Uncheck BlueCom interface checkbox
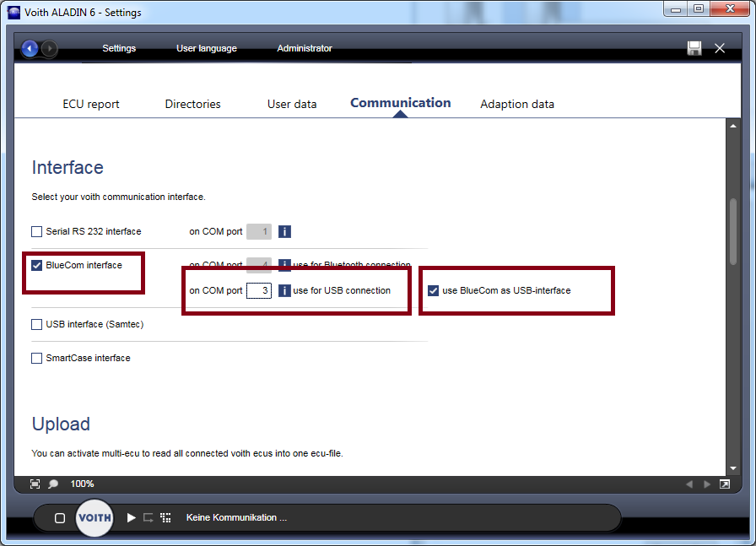Image resolution: width=756 pixels, height=546 pixels. (x=36, y=265)
